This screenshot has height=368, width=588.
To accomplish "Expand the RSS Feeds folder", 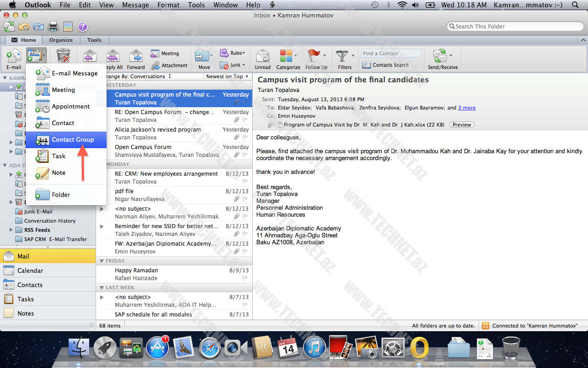I will point(11,230).
